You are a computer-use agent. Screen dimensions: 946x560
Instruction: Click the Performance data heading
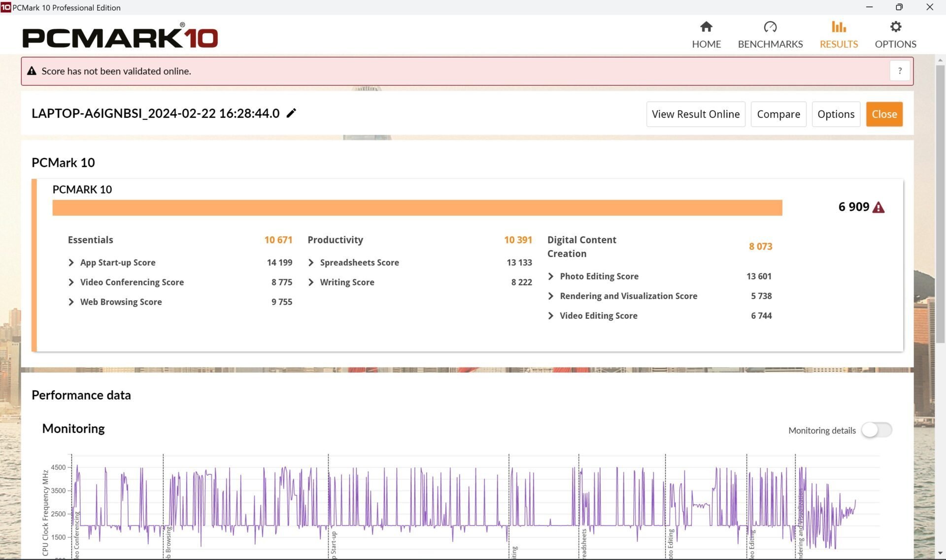[81, 395]
